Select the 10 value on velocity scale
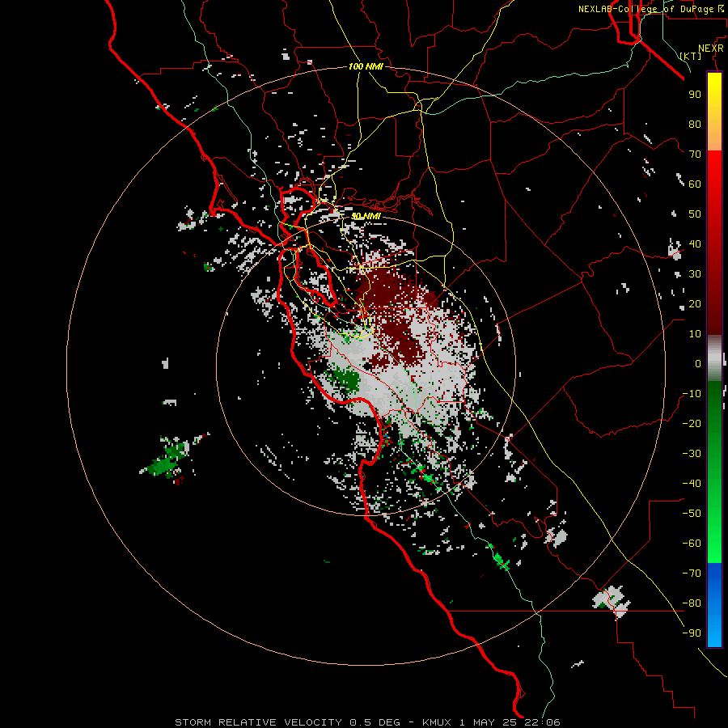728x728 pixels. pos(695,334)
